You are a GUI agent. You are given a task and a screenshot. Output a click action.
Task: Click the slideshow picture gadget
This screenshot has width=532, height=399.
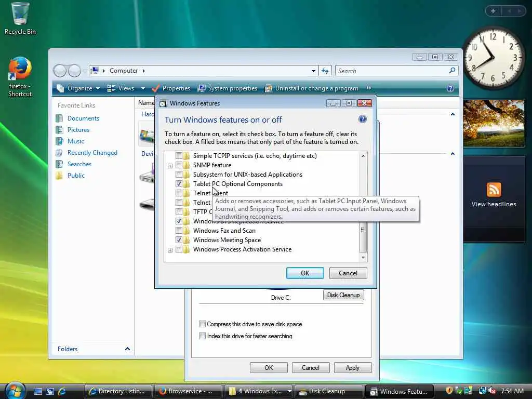pyautogui.click(x=494, y=123)
